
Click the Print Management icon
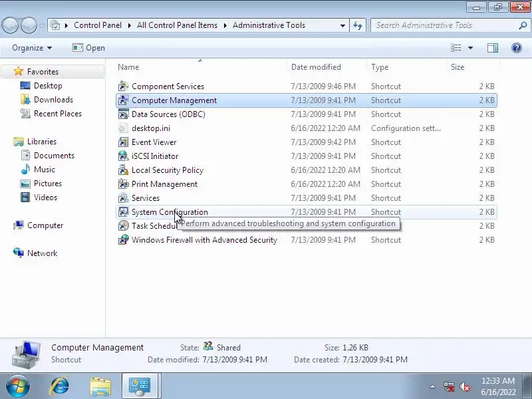coord(123,184)
